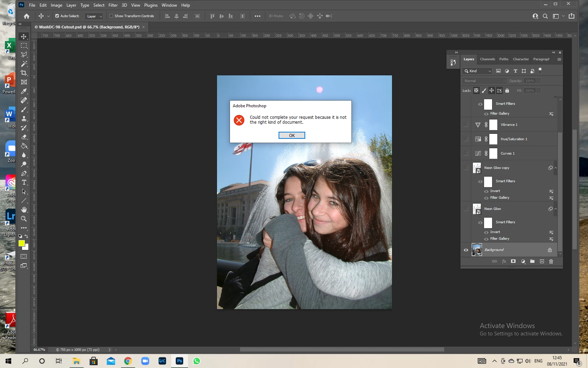588x368 pixels.
Task: Enable Show Transform Controls checkbox
Action: (x=111, y=16)
